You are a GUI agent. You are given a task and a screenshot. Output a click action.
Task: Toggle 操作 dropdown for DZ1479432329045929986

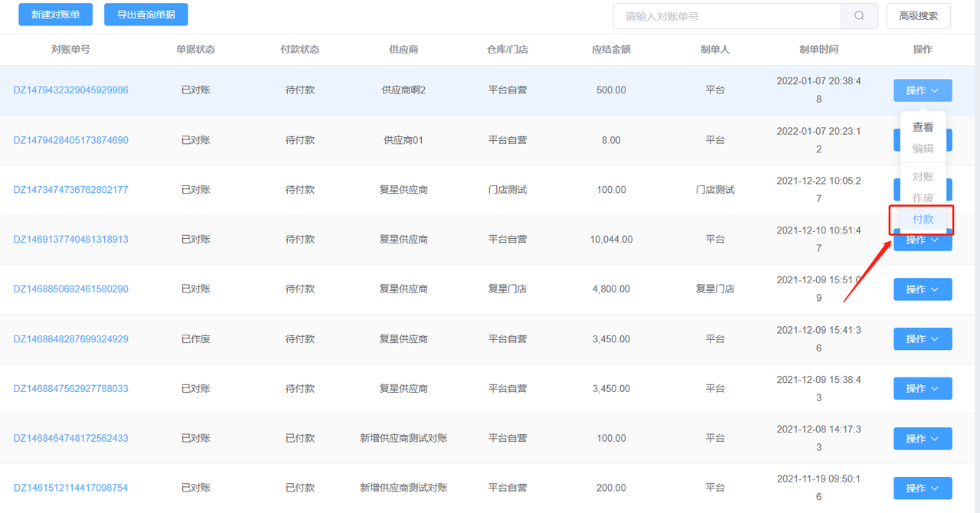tap(923, 90)
